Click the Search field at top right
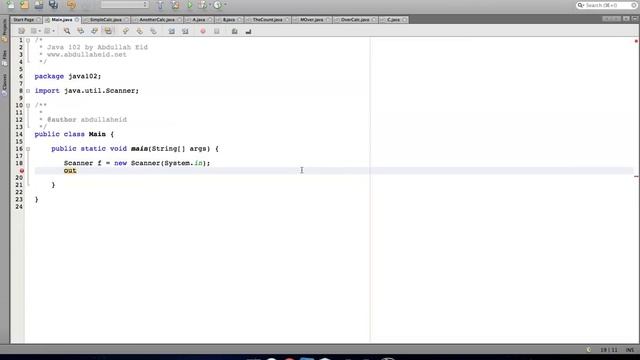Screen dimensions: 640x360 click(607, 5)
